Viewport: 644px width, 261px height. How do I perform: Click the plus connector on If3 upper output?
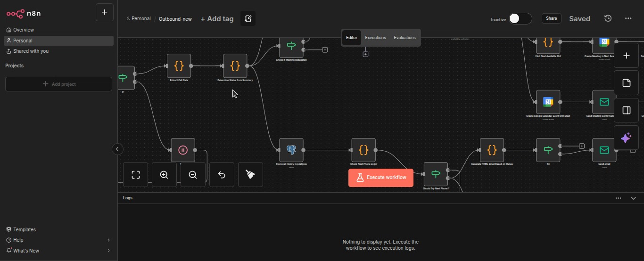coord(582,146)
